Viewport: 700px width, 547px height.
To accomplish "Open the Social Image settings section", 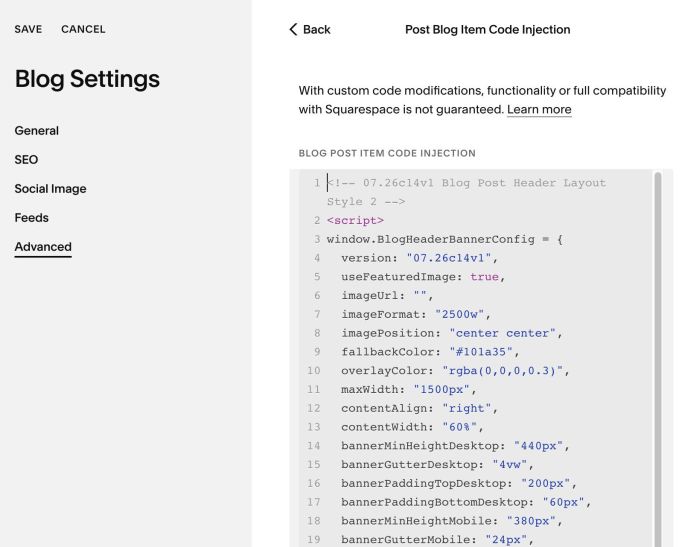I will (50, 189).
